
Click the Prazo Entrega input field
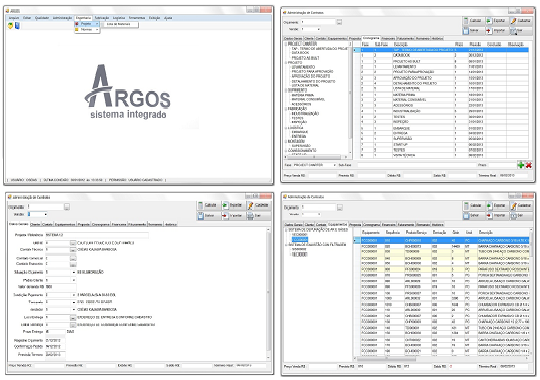55,332
